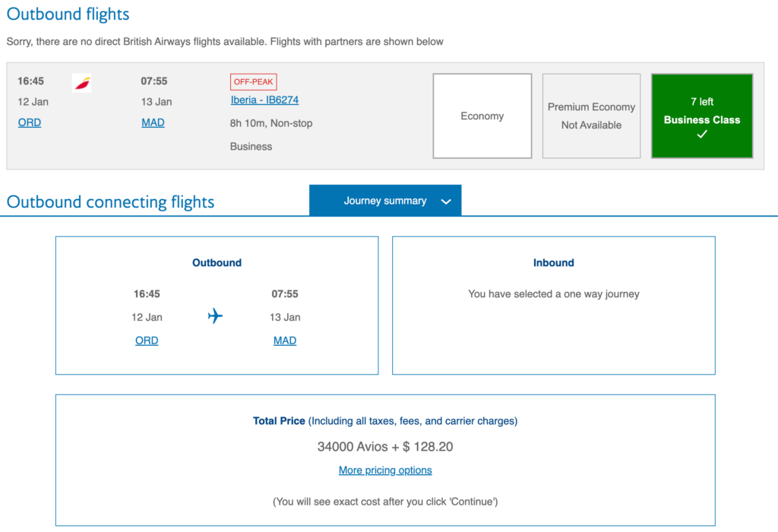Click ORD in the Outbound summary card
The image size is (778, 532).
[x=147, y=340]
